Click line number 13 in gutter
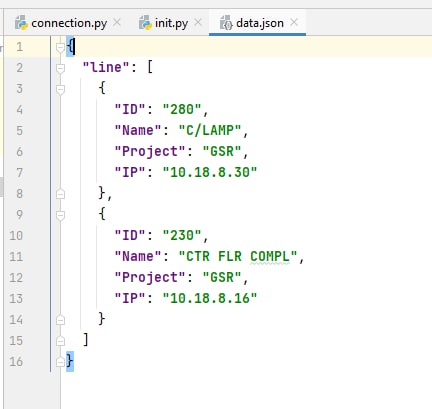432x409 pixels. tap(16, 299)
